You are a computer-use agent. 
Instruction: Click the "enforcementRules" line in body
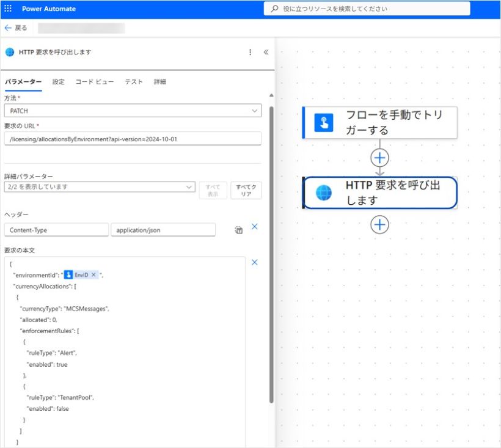(49, 331)
